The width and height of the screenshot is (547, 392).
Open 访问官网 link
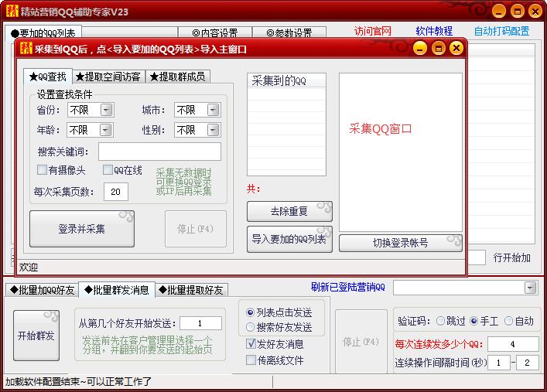click(x=373, y=31)
